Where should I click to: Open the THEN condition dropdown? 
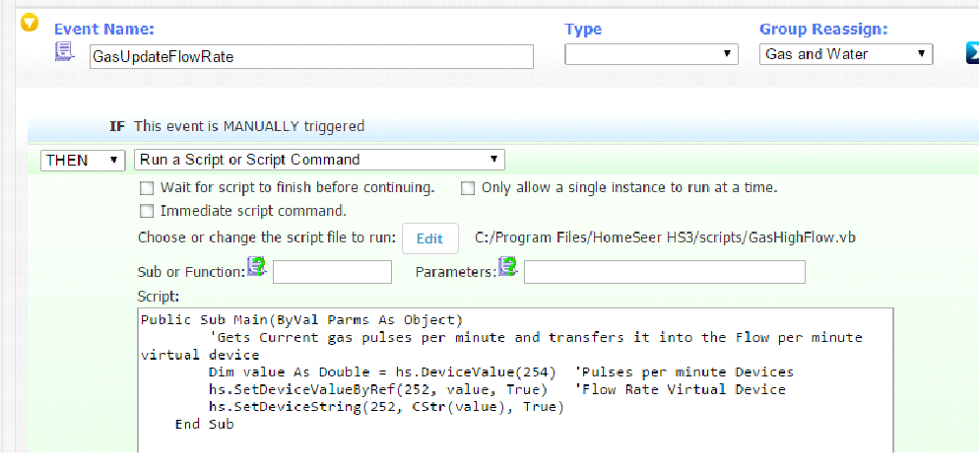83,160
